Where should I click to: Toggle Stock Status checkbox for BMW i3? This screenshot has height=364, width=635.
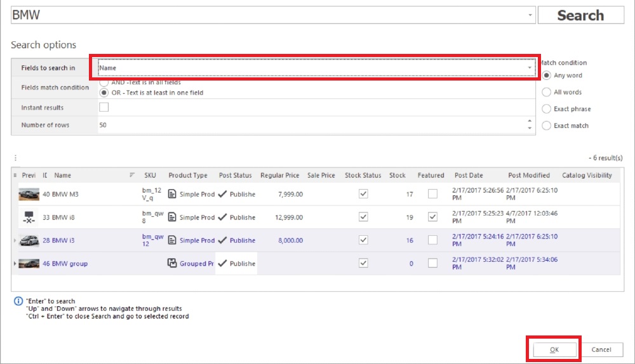363,240
